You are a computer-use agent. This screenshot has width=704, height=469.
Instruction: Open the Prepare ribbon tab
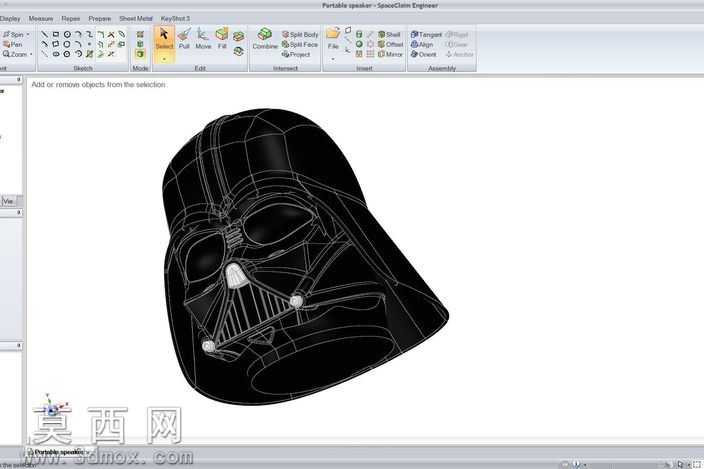coord(100,18)
